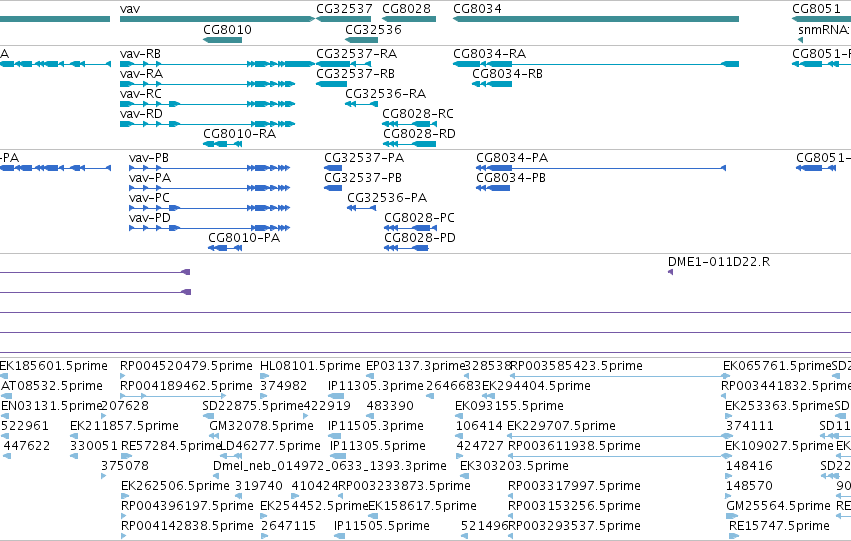Select the GM32078.5prime EST label
851x541 pixels.
(262, 427)
